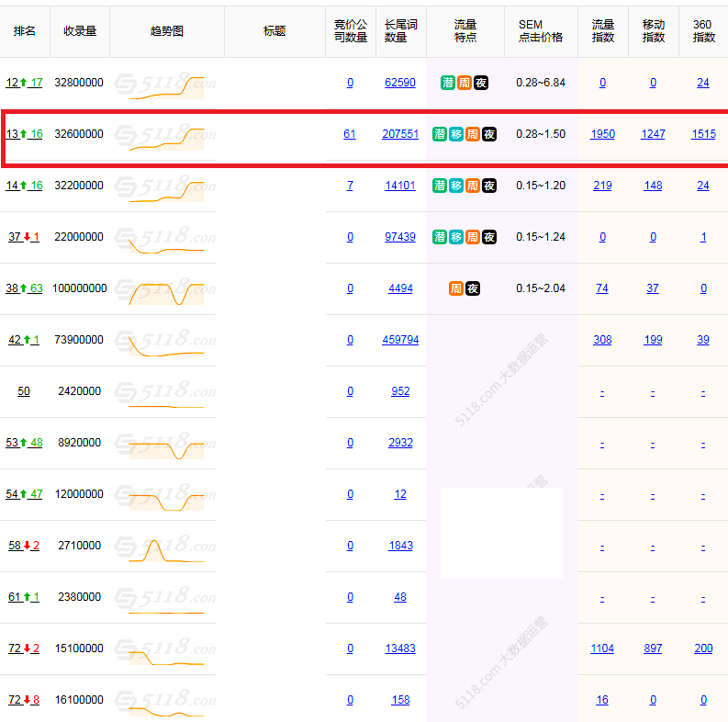Open mobile index 37

pyautogui.click(x=653, y=288)
